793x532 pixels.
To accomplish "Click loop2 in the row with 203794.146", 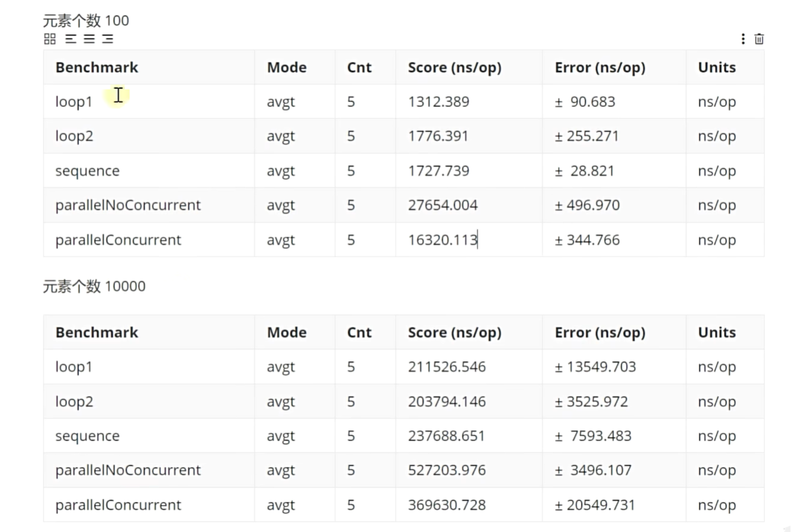I will [x=74, y=402].
